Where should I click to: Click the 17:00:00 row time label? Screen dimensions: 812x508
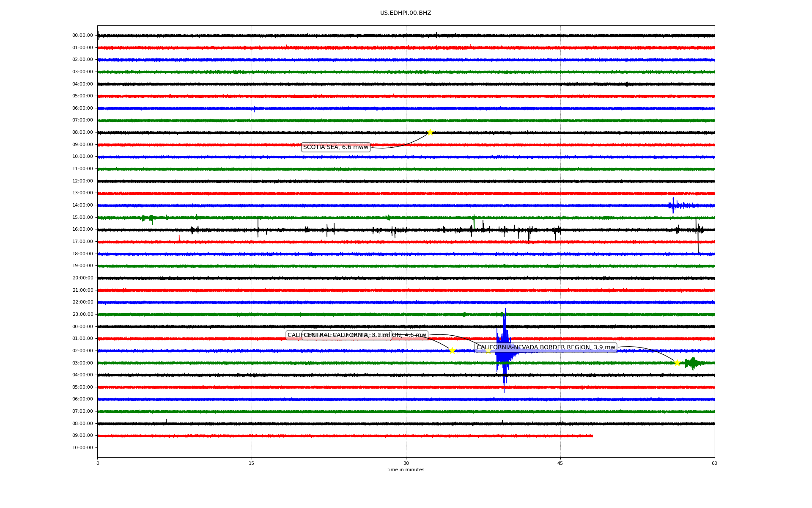click(x=82, y=242)
